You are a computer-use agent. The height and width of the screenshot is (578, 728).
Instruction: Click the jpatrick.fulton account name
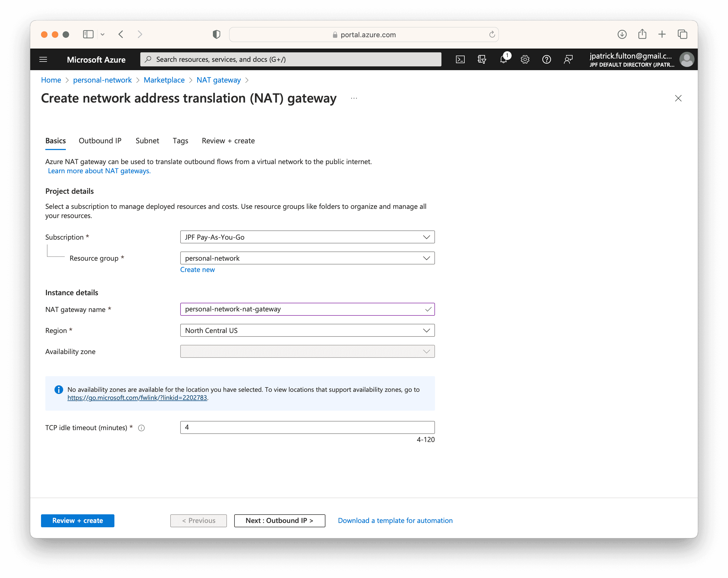click(631, 56)
